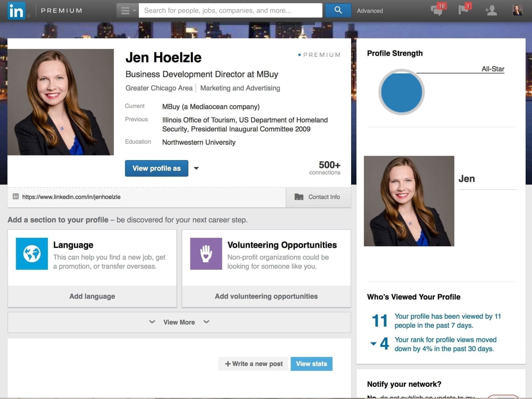
Task: Toggle the Notify your network switch
Action: pos(503,397)
